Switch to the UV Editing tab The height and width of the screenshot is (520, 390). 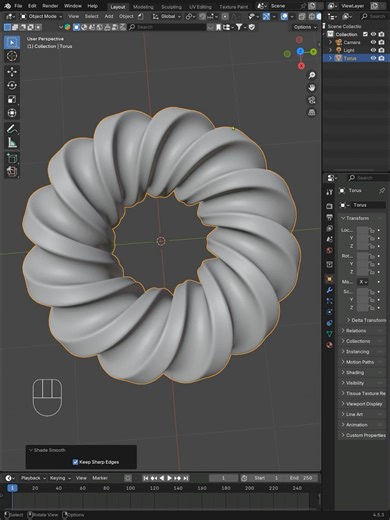tap(200, 7)
